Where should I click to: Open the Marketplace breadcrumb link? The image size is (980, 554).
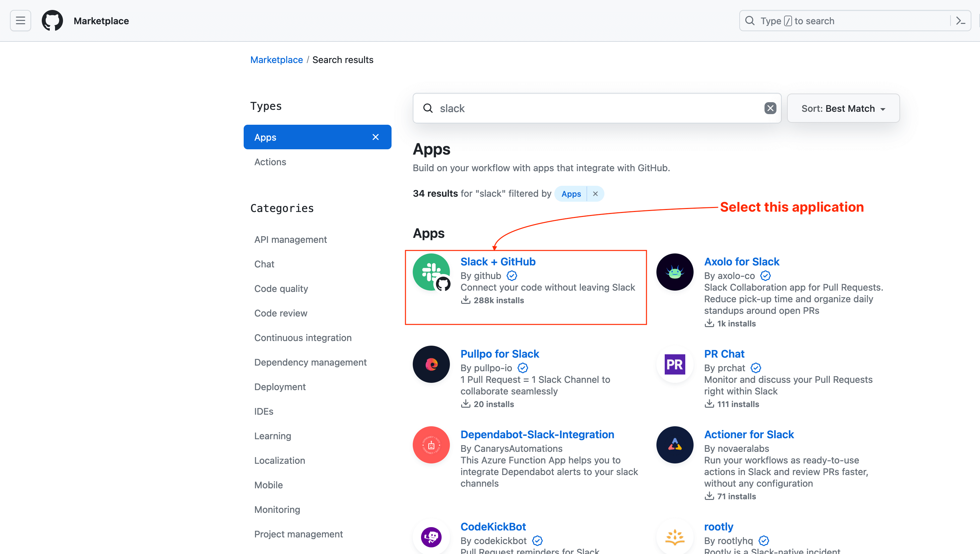point(276,60)
